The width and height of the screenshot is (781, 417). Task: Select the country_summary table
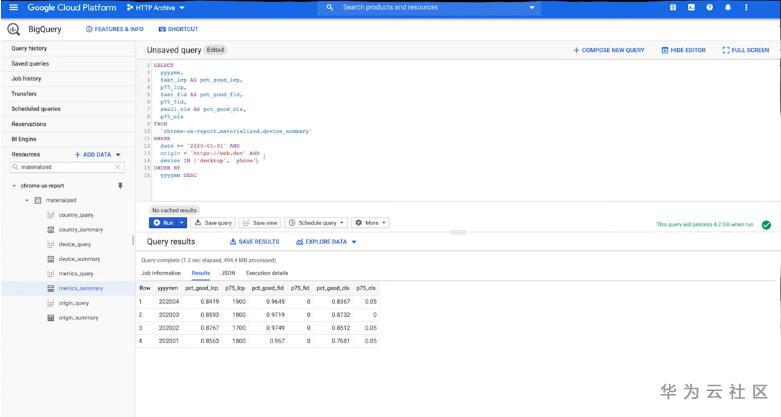coord(81,230)
